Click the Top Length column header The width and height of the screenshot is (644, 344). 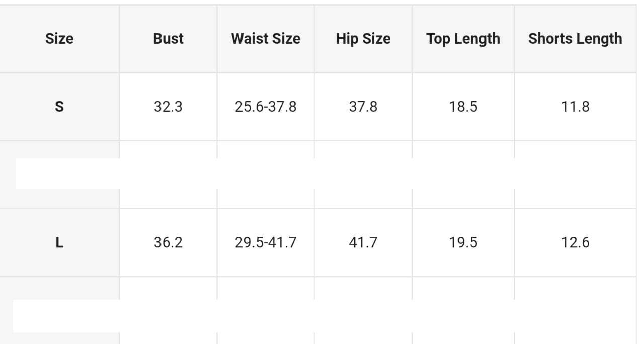(x=463, y=39)
